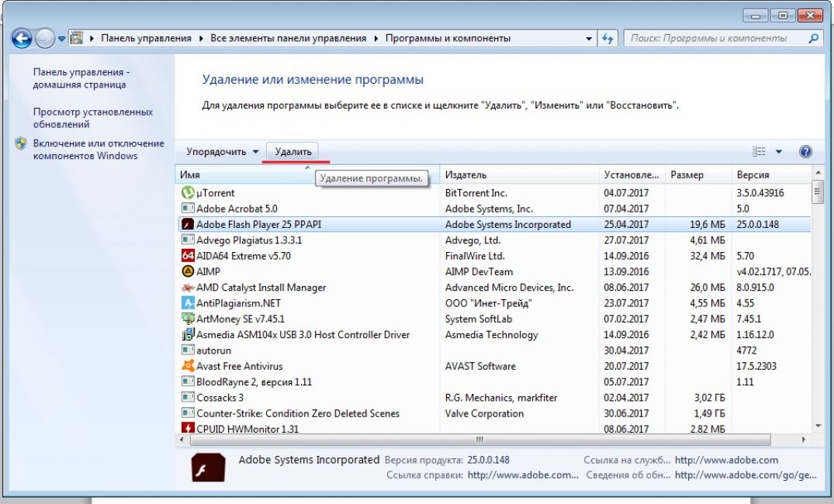Image resolution: width=834 pixels, height=504 pixels.
Task: Click the ArtMoney SE icon
Action: coord(188,319)
